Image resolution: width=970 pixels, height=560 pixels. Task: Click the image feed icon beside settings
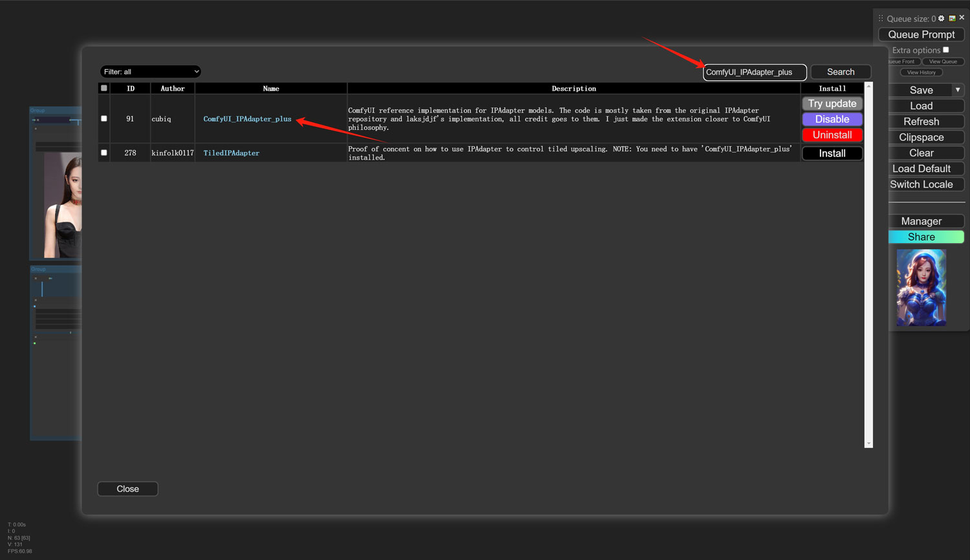pyautogui.click(x=952, y=18)
